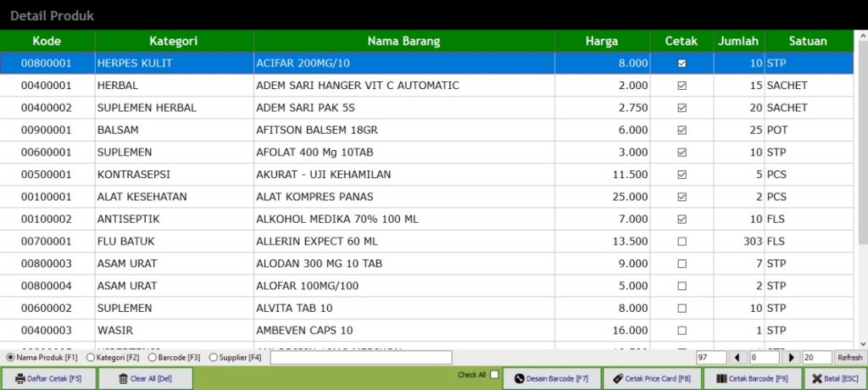Select Supplier [F4] search filter
Viewport: 868px width, 390px height.
click(213, 358)
